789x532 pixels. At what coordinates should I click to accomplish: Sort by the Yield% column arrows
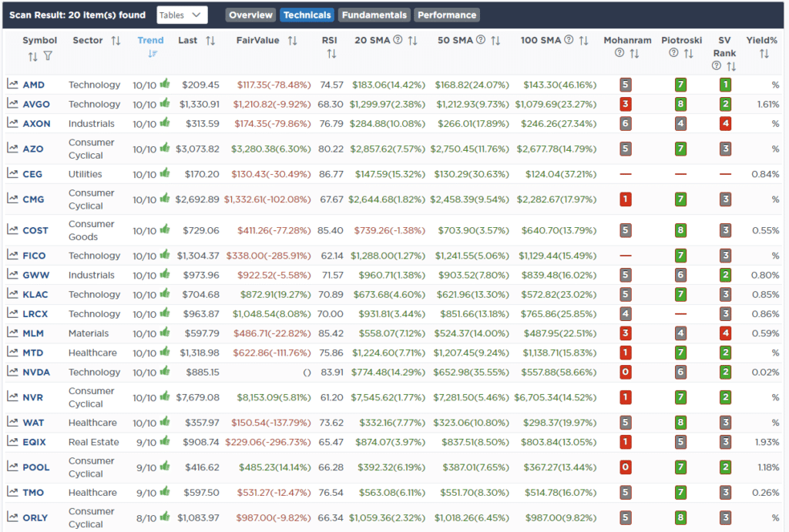coord(764,54)
